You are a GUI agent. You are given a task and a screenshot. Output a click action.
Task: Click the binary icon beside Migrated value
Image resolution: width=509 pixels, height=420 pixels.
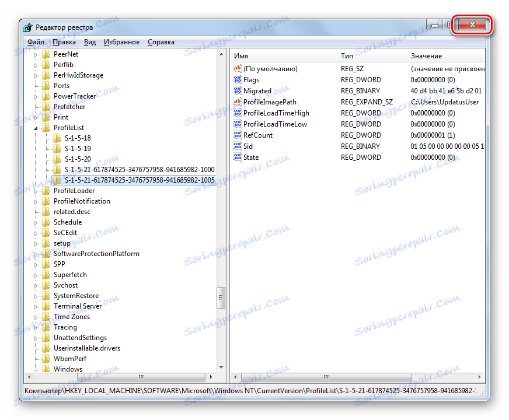coord(238,90)
